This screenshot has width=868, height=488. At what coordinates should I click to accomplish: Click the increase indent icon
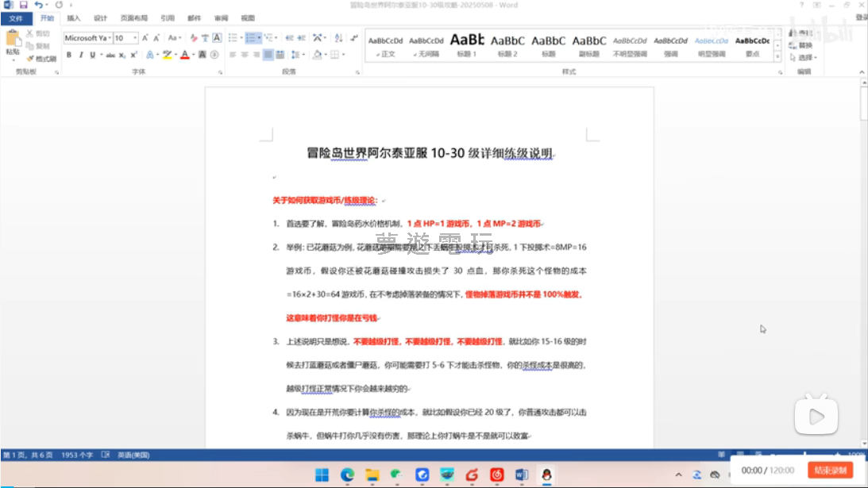(x=300, y=37)
